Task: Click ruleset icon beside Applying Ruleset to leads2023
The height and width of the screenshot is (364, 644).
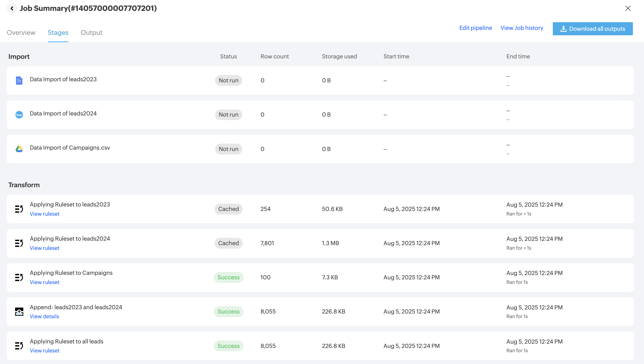Action: point(19,209)
